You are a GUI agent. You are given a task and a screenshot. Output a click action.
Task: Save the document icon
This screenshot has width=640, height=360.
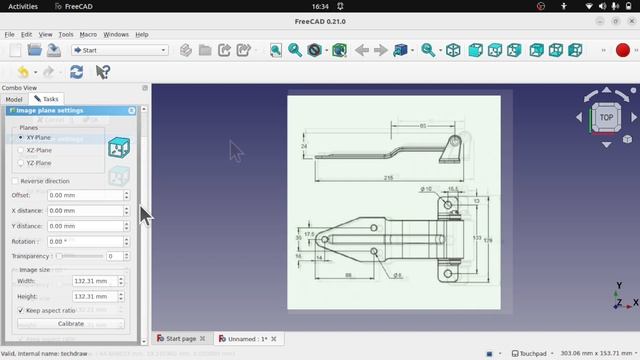click(53, 50)
